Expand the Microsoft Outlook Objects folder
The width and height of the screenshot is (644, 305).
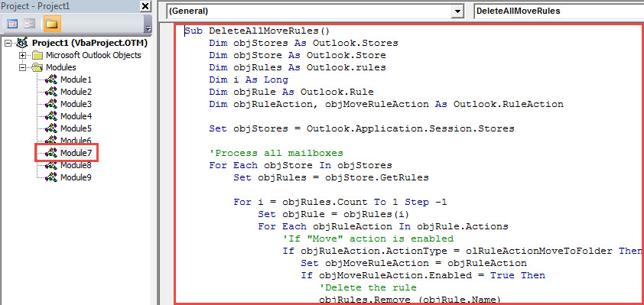click(x=23, y=55)
